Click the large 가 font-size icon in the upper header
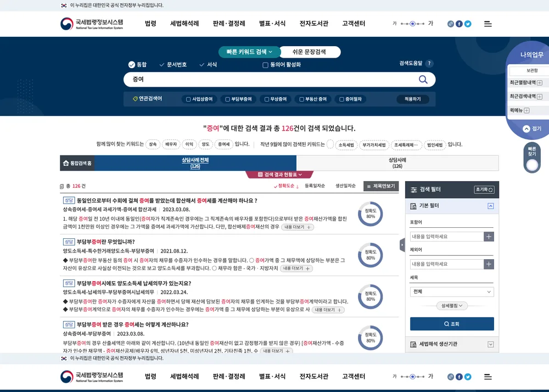Screen dimensions: 549x392 coord(430,24)
